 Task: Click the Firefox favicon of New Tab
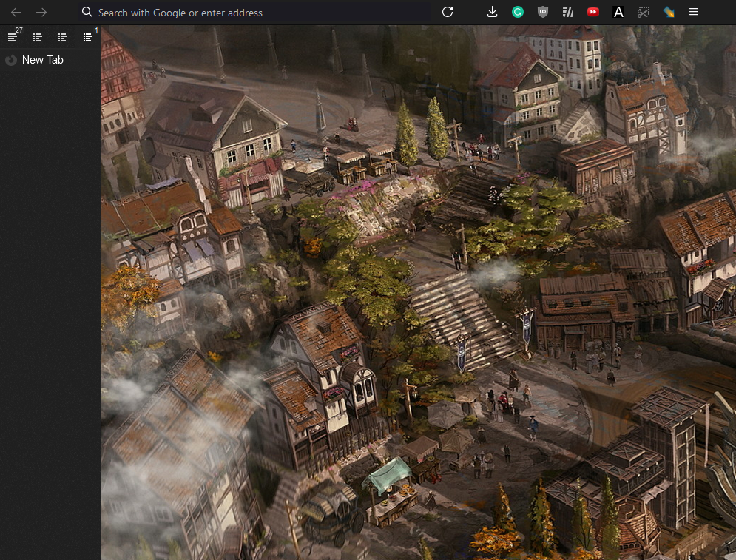coord(11,60)
